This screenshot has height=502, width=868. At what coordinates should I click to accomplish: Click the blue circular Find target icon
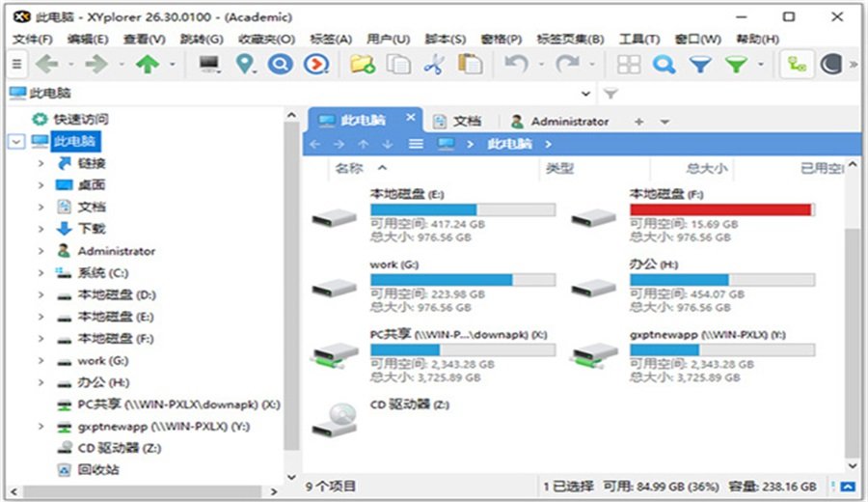click(280, 65)
